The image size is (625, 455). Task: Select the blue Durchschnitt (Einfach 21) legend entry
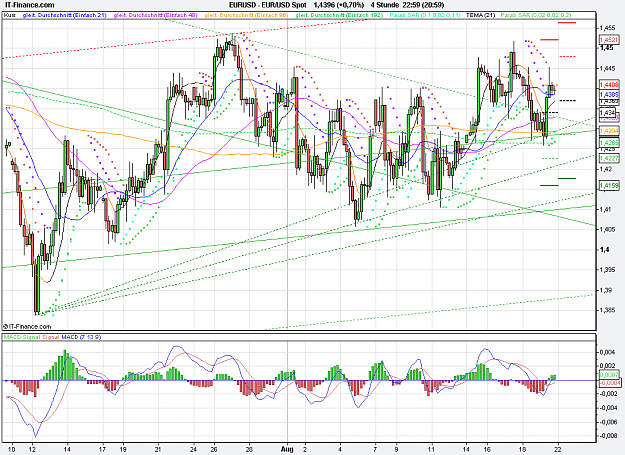tap(65, 15)
